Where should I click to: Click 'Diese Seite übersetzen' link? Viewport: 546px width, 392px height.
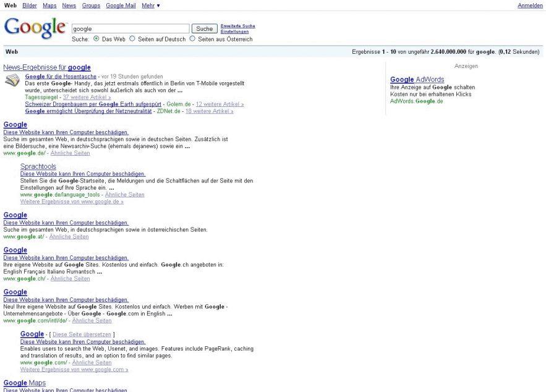click(82, 334)
